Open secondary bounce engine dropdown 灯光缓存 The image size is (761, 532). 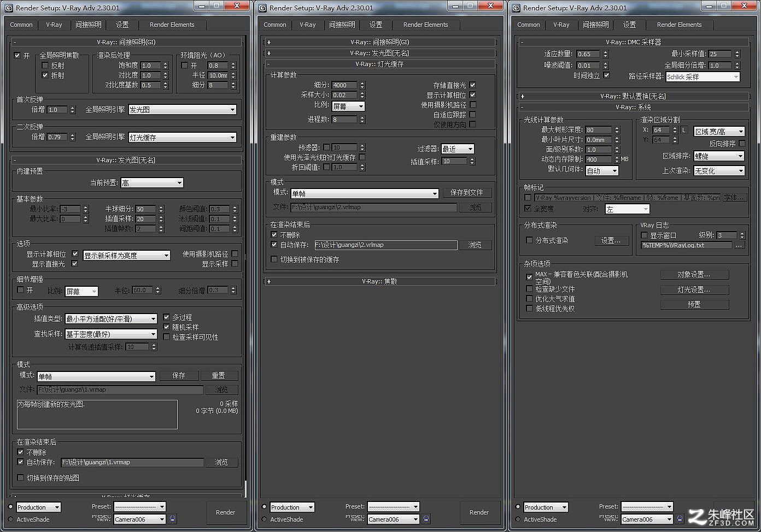coord(183,138)
